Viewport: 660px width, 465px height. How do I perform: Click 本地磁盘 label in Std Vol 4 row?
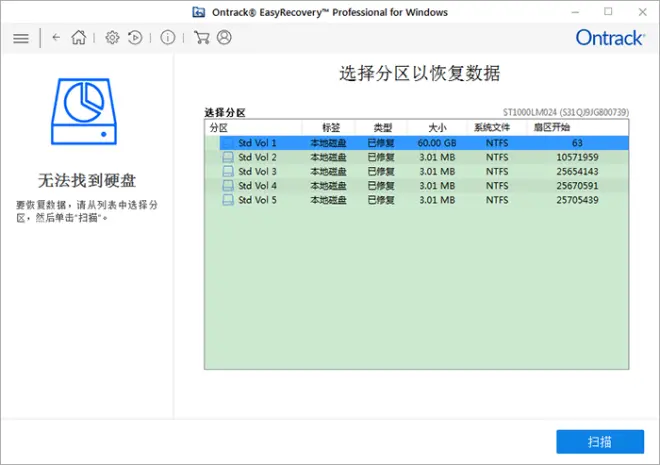point(328,186)
